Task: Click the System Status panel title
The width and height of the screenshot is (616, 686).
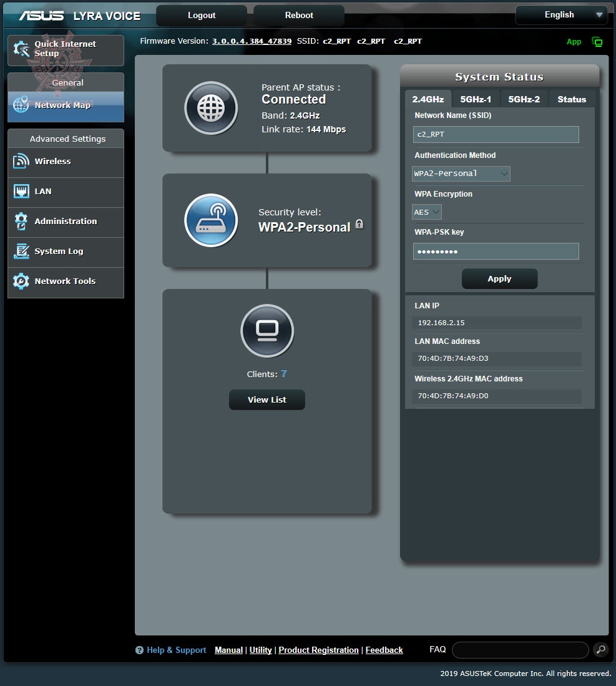Action: click(x=499, y=77)
